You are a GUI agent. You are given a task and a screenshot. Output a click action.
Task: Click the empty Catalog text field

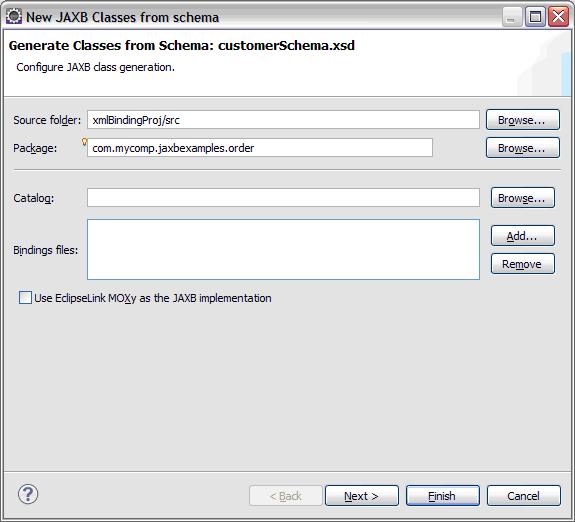283,198
